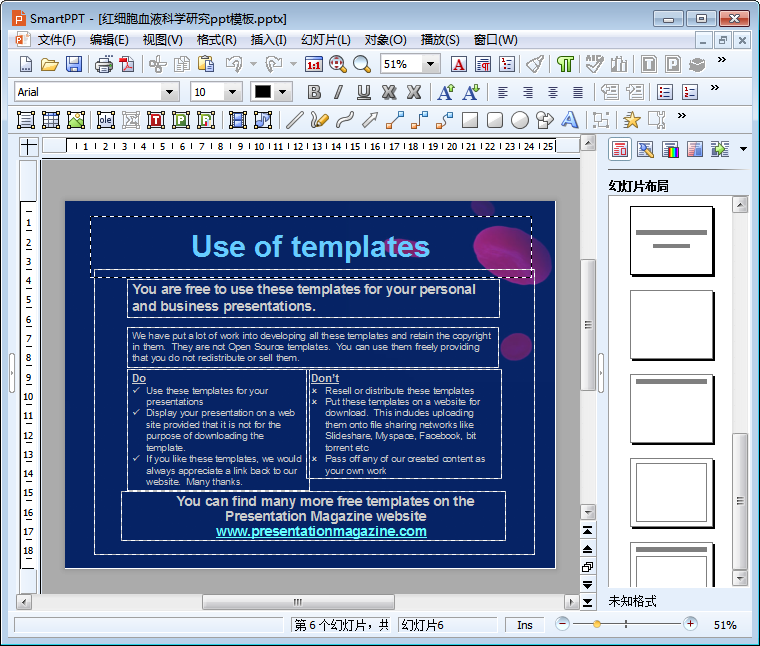Cut selection with the scissors icon
The image size is (760, 646).
click(x=158, y=64)
